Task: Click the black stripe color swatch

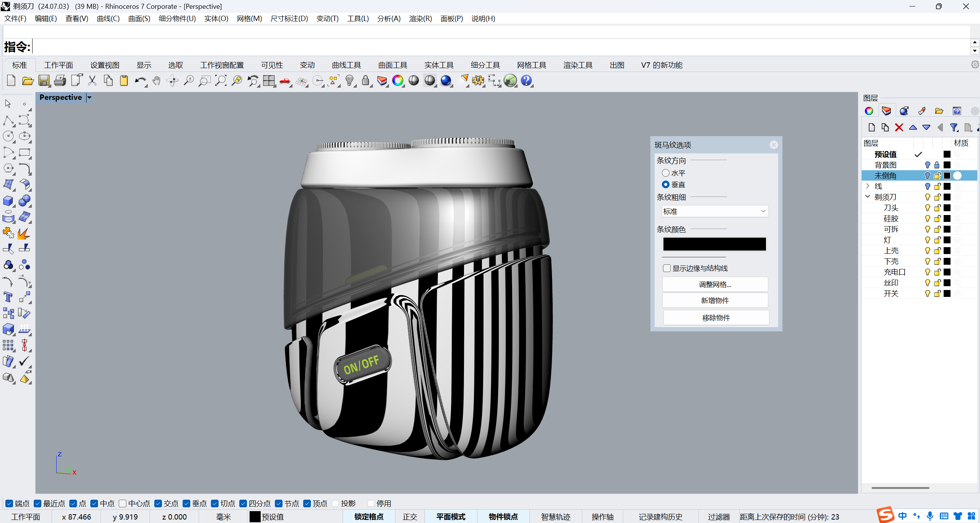Action: pos(714,244)
